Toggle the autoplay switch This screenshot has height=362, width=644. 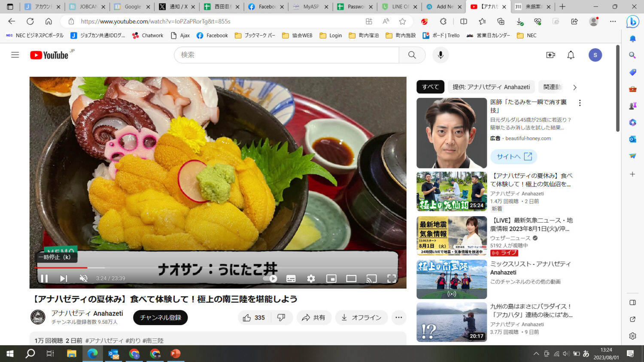click(x=270, y=278)
